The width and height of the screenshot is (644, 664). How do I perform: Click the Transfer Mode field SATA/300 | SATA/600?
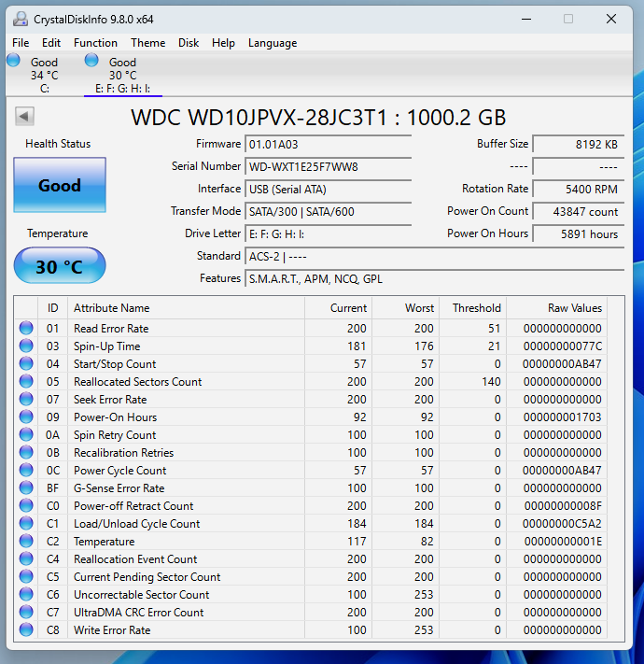coord(329,211)
